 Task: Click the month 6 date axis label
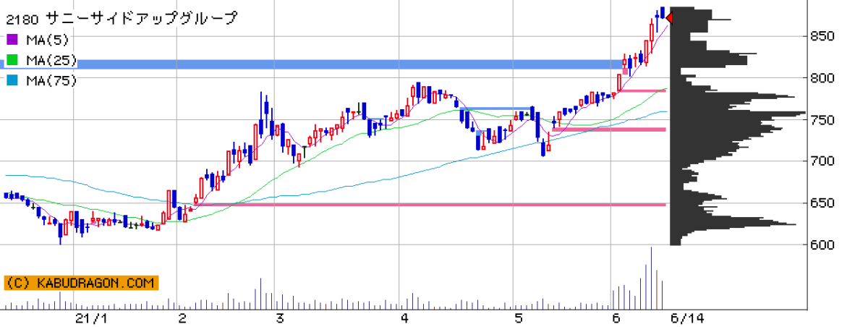coord(616,318)
